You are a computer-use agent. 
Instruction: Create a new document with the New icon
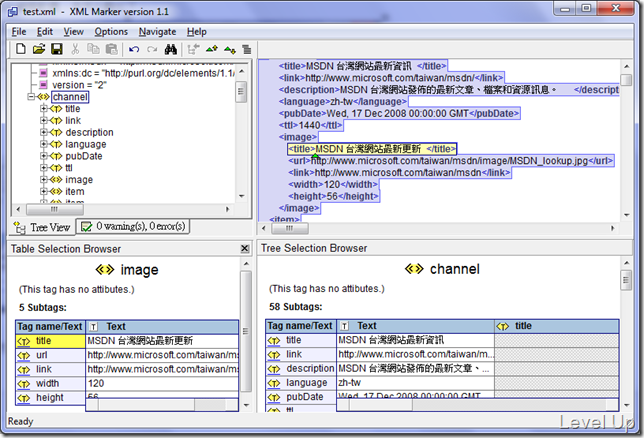[x=21, y=49]
